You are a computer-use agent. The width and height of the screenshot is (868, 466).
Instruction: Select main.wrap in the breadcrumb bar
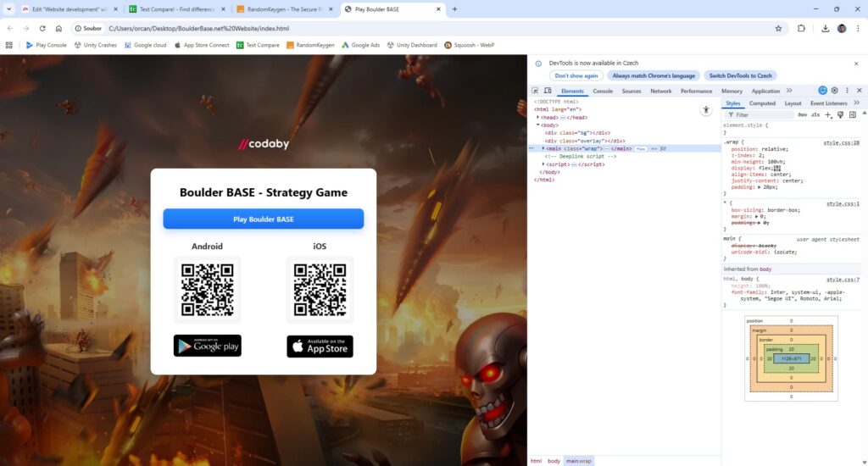pos(578,461)
